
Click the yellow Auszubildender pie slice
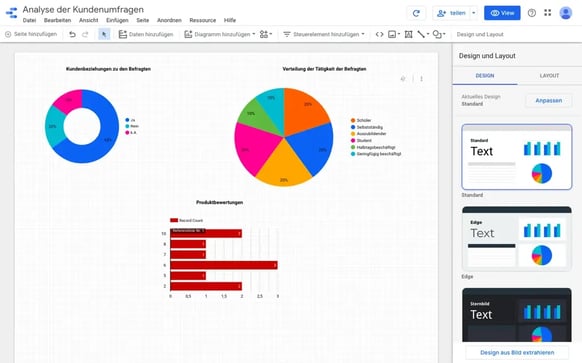coord(284,167)
